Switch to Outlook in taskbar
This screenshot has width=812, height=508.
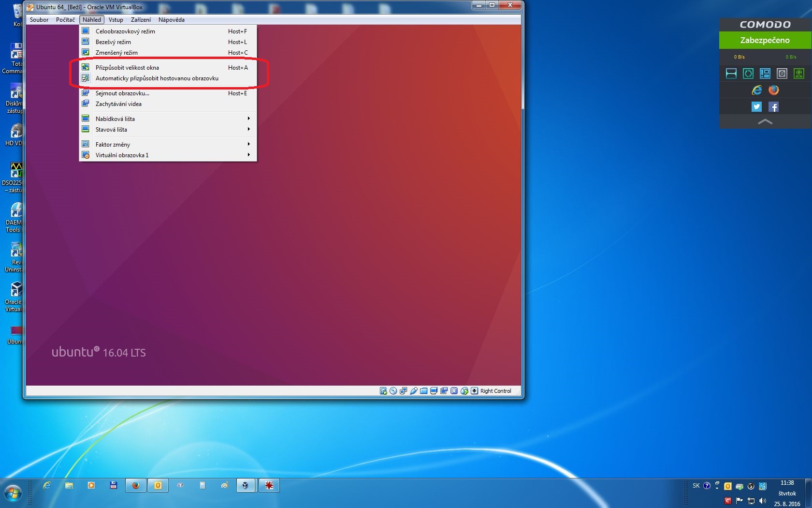tap(158, 485)
